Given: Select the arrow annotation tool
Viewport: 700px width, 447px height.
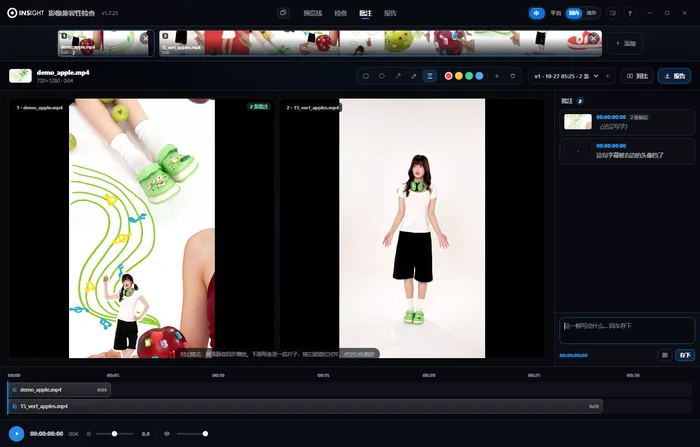Looking at the screenshot, I should pos(398,76).
